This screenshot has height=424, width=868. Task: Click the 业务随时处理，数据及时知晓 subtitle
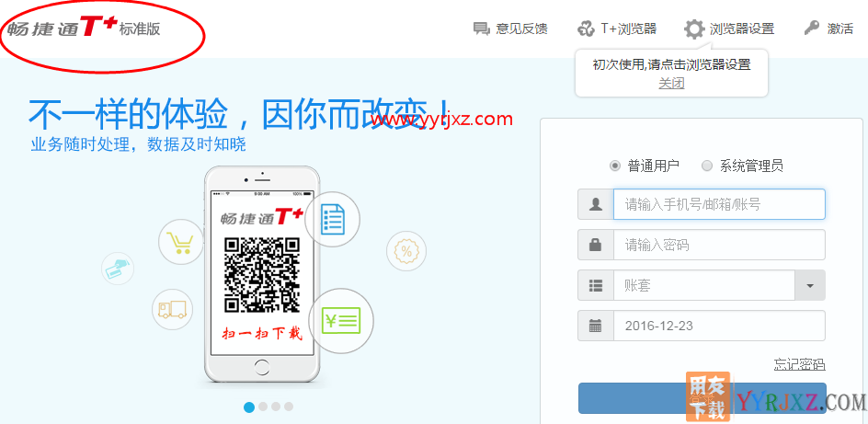pyautogui.click(x=139, y=145)
